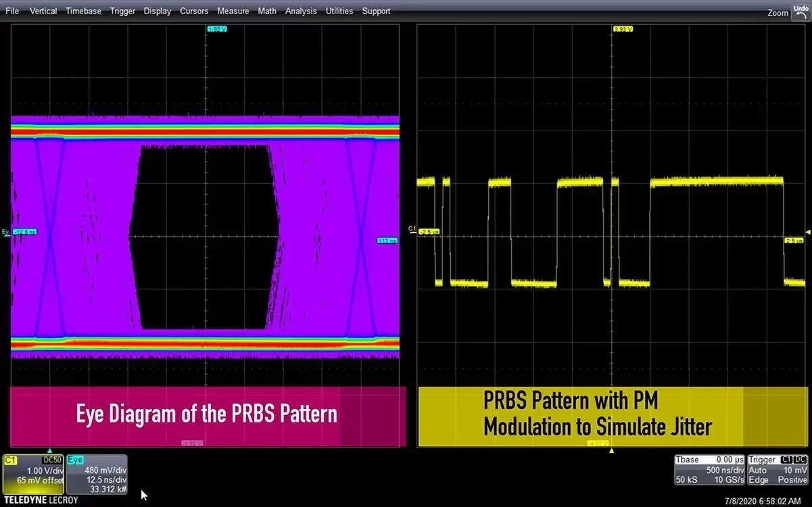Click the Zoom button in top bar
This screenshot has height=507, width=812.
pyautogui.click(x=778, y=13)
